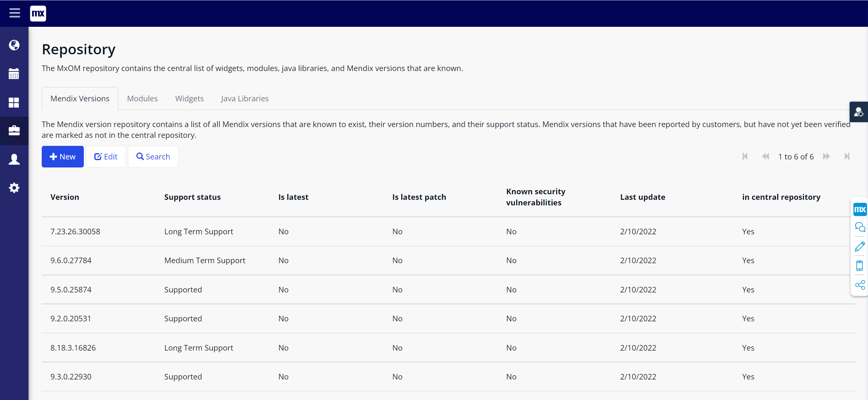Click the Mendix mx logo

(x=38, y=13)
